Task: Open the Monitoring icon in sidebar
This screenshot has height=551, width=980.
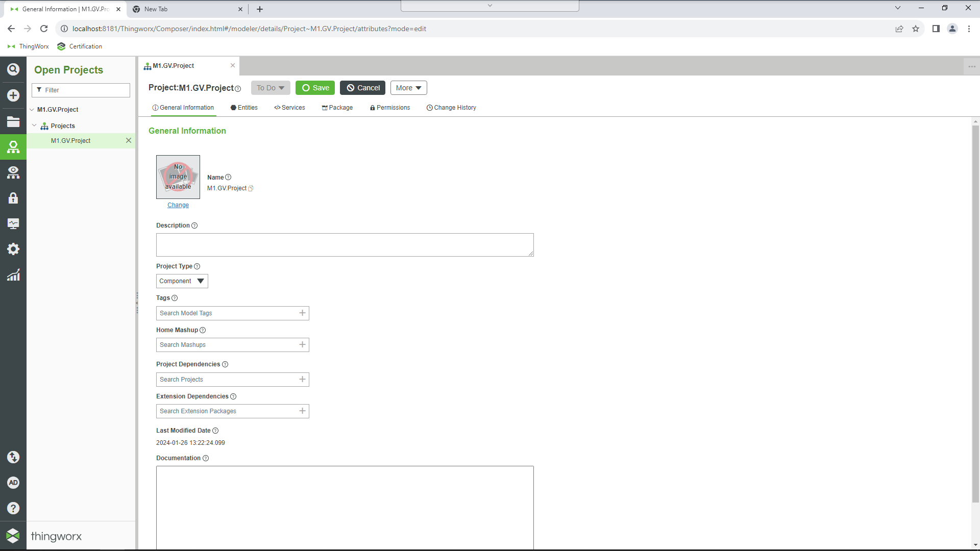Action: (13, 223)
